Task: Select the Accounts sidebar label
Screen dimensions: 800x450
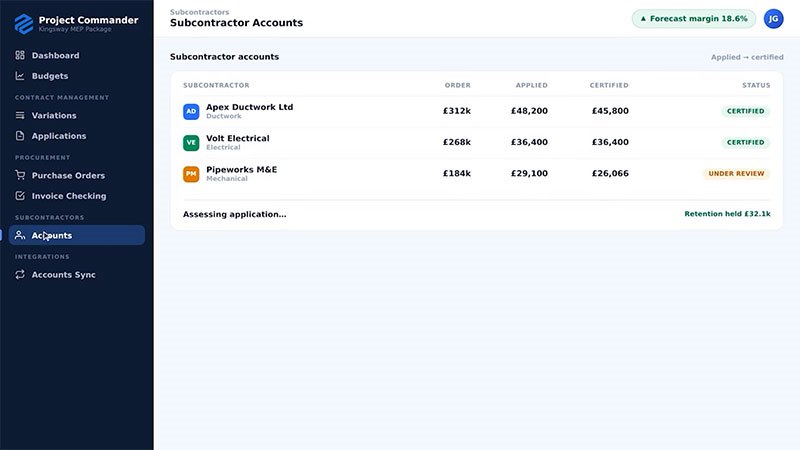Action: (52, 235)
